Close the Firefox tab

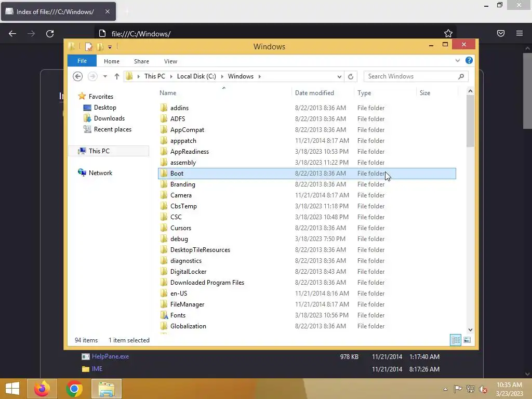coord(108,11)
